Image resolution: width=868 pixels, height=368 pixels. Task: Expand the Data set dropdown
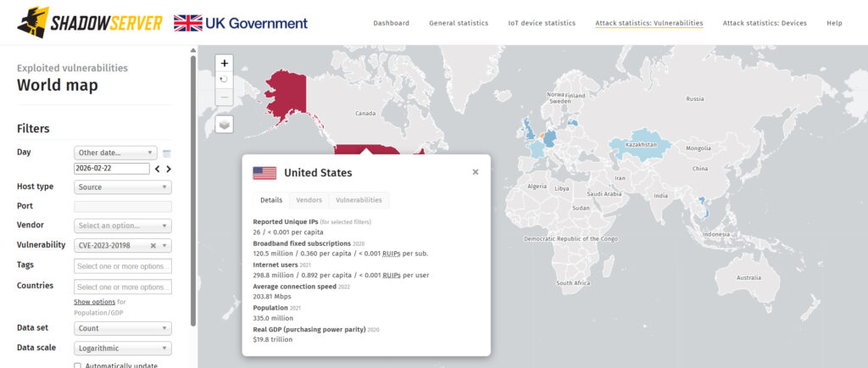(123, 328)
